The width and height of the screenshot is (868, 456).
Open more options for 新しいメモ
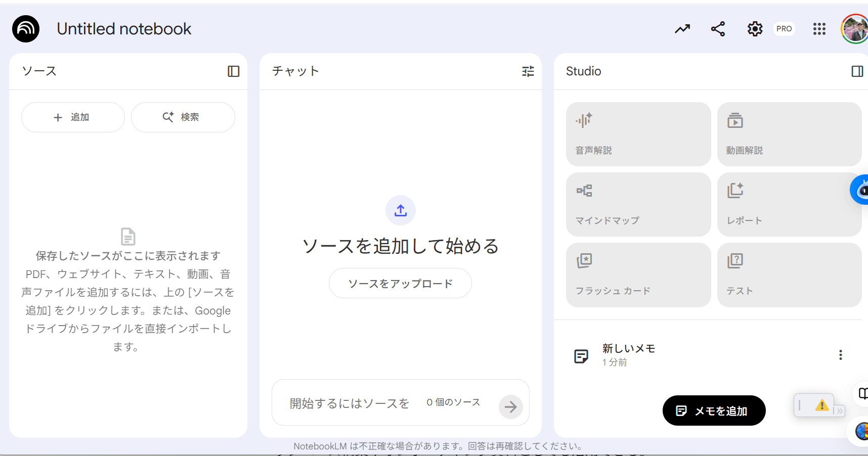(x=840, y=355)
